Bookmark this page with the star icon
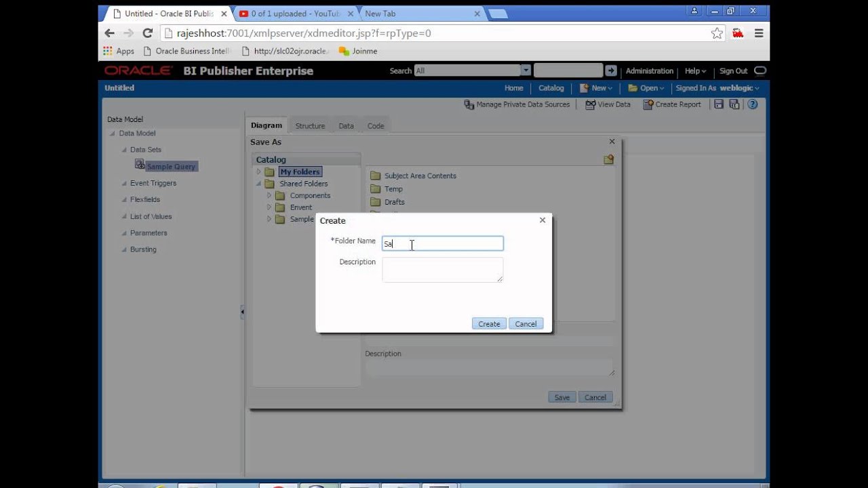The width and height of the screenshot is (868, 488). 717,33
